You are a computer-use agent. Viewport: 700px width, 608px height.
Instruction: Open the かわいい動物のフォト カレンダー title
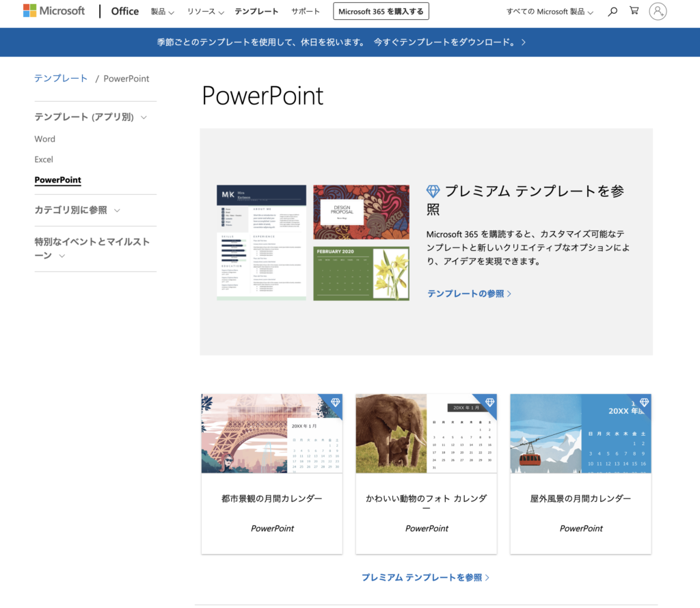pyautogui.click(x=427, y=503)
